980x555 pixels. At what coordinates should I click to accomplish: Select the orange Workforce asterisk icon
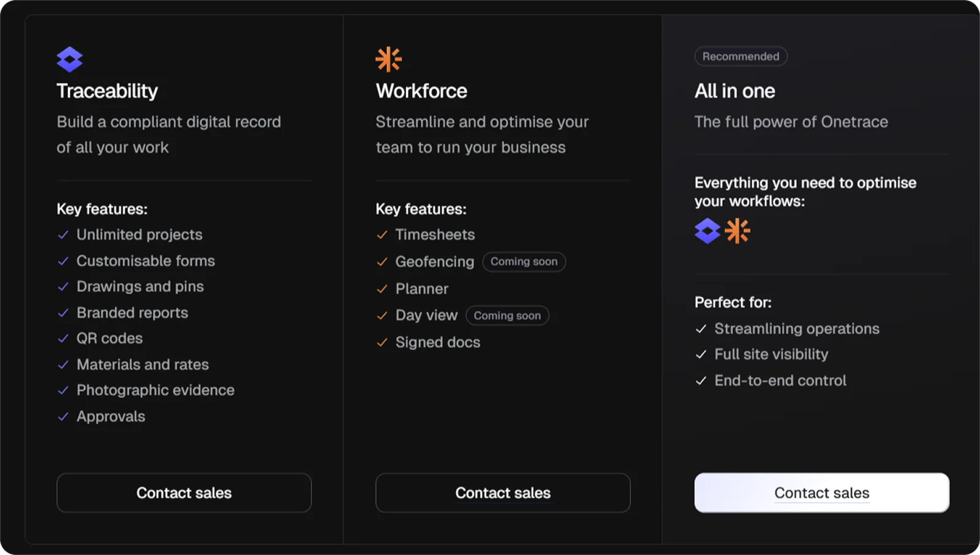coord(390,58)
